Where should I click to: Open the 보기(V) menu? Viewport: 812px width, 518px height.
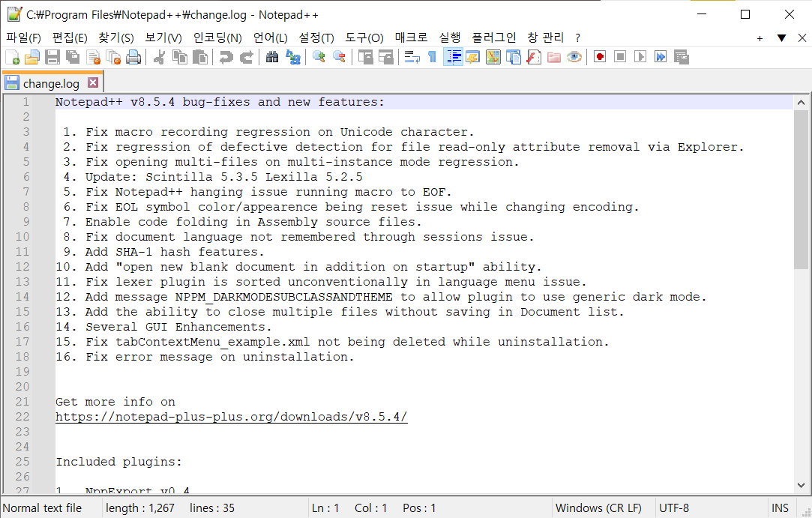(163, 37)
